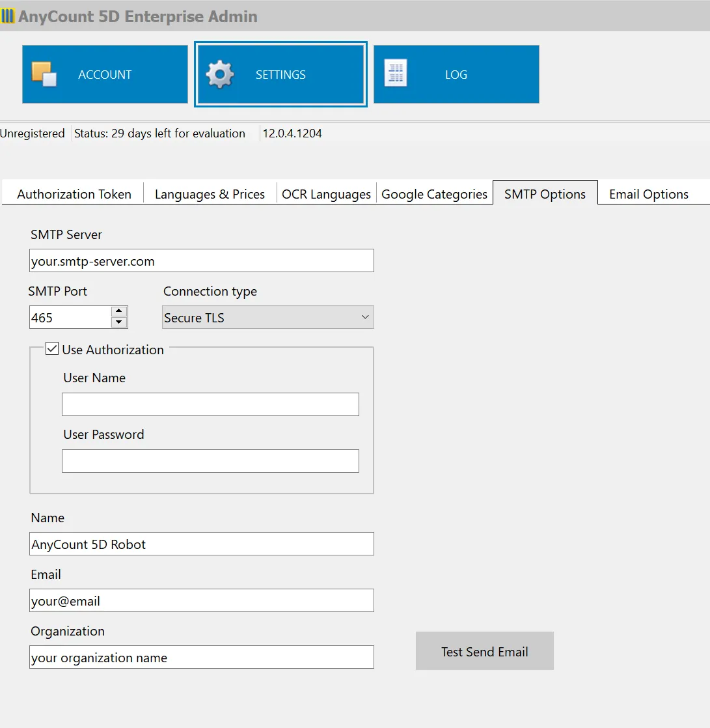Edit the Organization field
The height and width of the screenshot is (728, 710).
click(x=201, y=657)
